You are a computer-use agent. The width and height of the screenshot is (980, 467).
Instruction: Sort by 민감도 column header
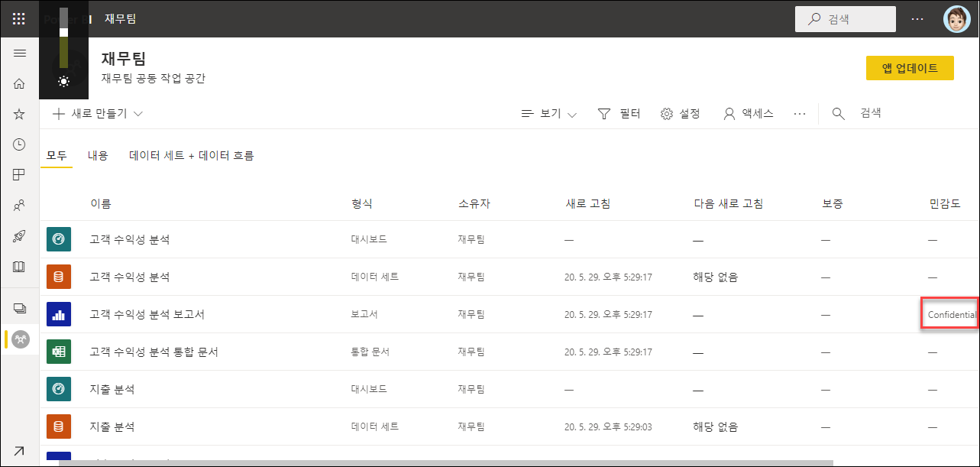point(945,203)
